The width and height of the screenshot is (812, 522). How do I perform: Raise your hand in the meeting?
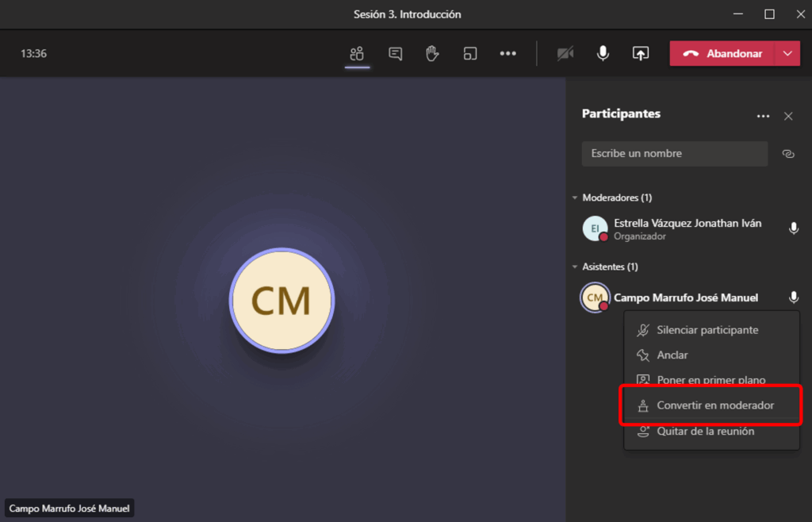point(432,54)
